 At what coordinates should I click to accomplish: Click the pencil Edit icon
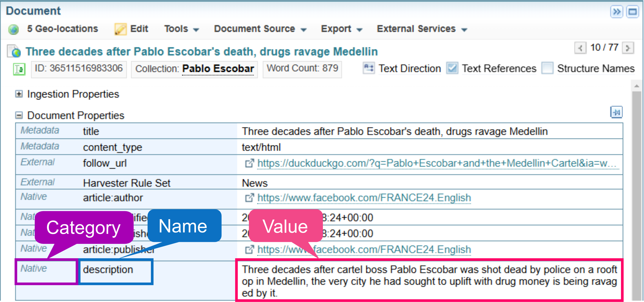coord(120,29)
